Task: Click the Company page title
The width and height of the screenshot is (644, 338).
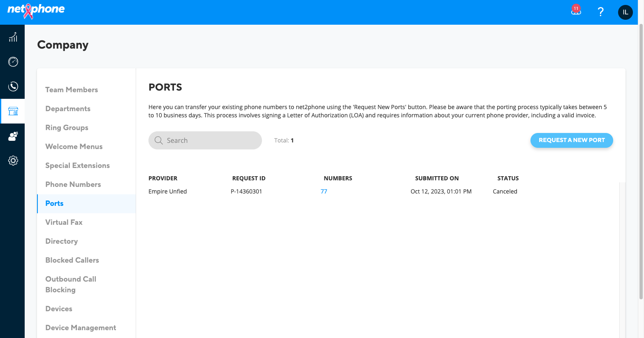Action: (x=63, y=45)
